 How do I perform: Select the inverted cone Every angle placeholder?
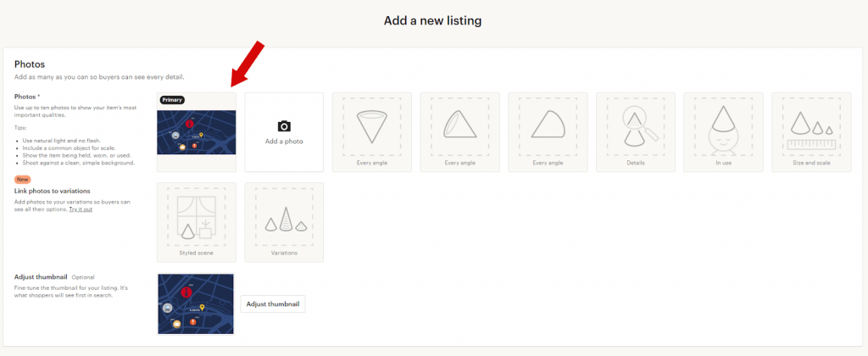point(371,125)
